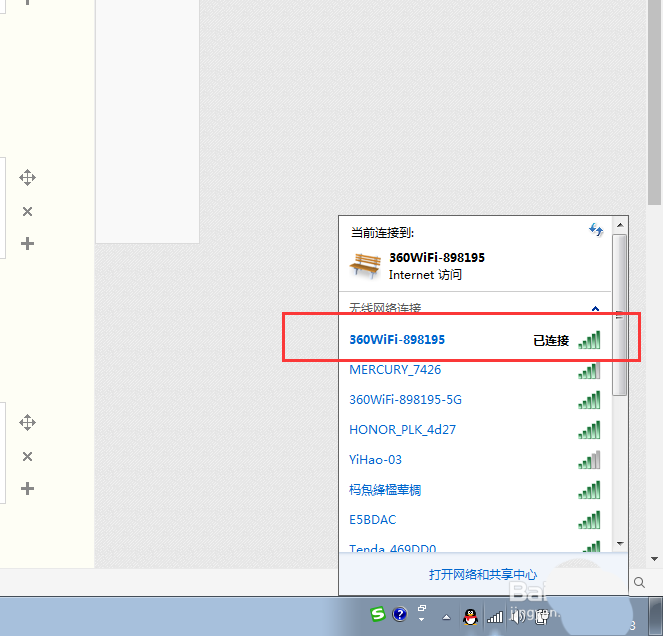This screenshot has height=636, width=663.
Task: Select the HONOR_PLK_4d27 network
Action: click(475, 430)
